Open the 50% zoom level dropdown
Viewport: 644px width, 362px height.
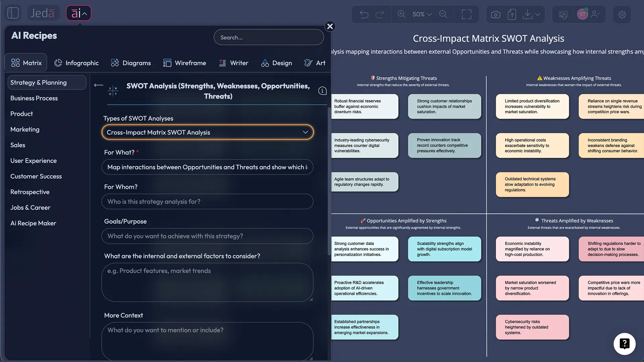(x=422, y=14)
